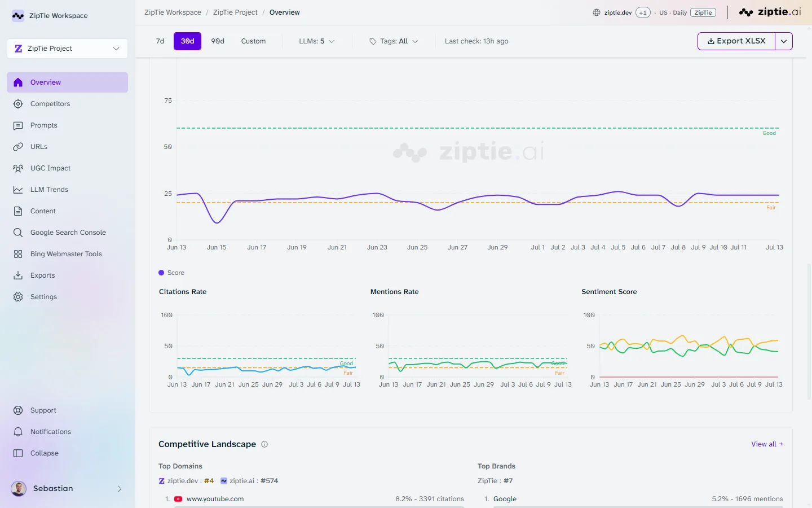Screen dimensions: 812x508
Task: Click the +1 domains badge
Action: (x=643, y=12)
